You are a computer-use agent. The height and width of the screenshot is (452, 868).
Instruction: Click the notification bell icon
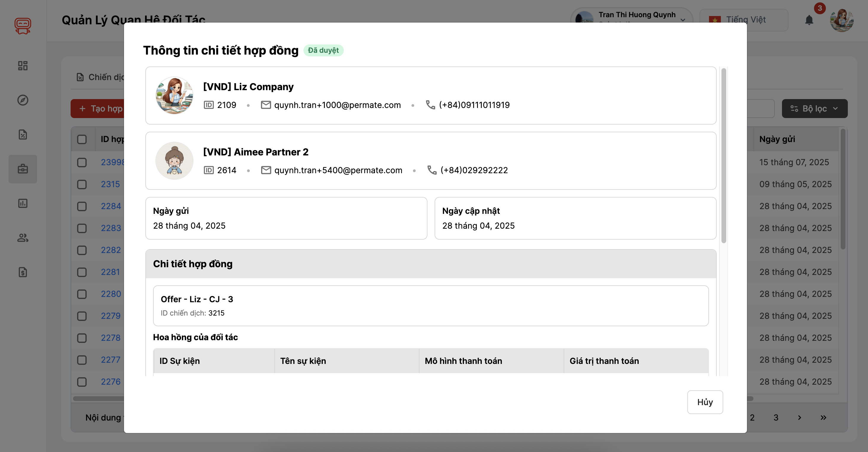pos(809,20)
